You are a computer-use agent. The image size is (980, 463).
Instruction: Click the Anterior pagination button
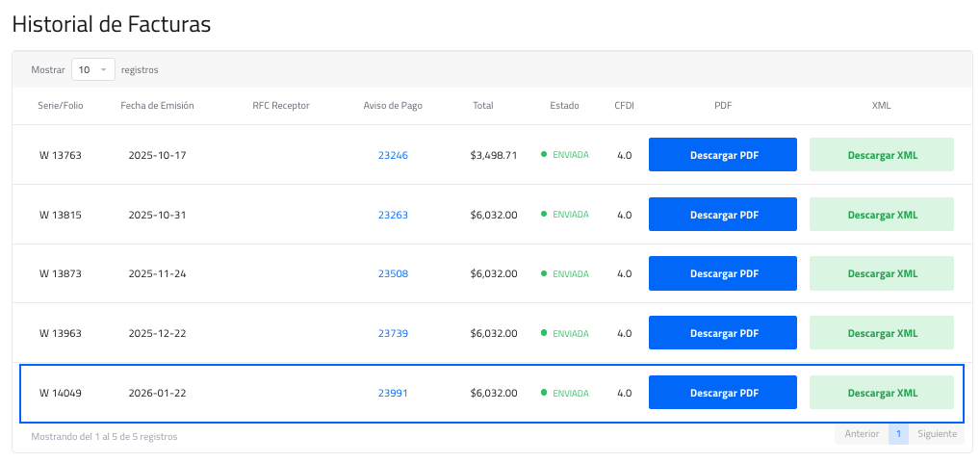pos(862,434)
